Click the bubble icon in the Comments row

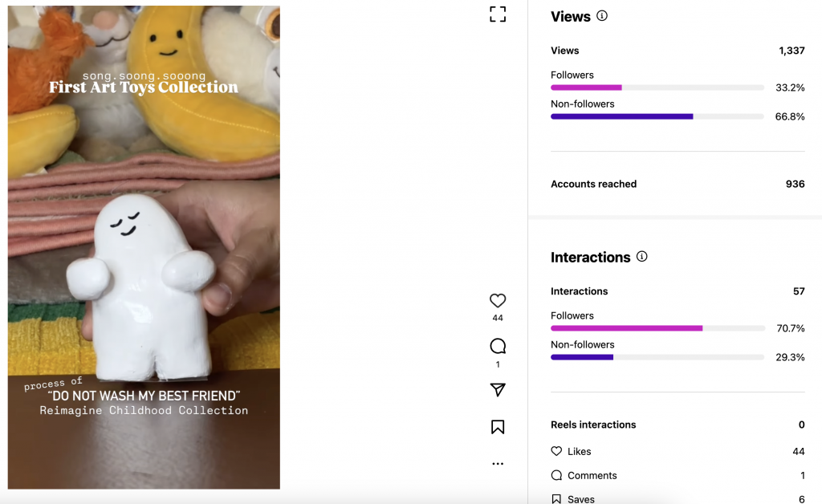(x=556, y=475)
